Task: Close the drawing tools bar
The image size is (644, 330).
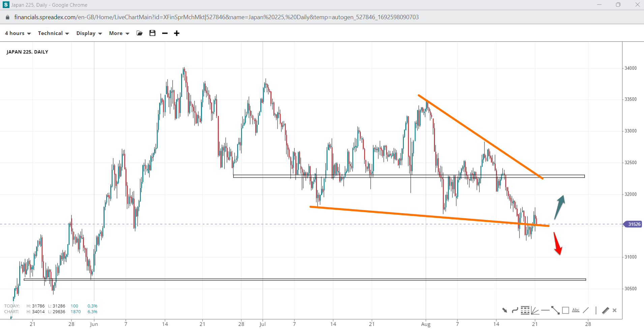Action: pyautogui.click(x=615, y=310)
